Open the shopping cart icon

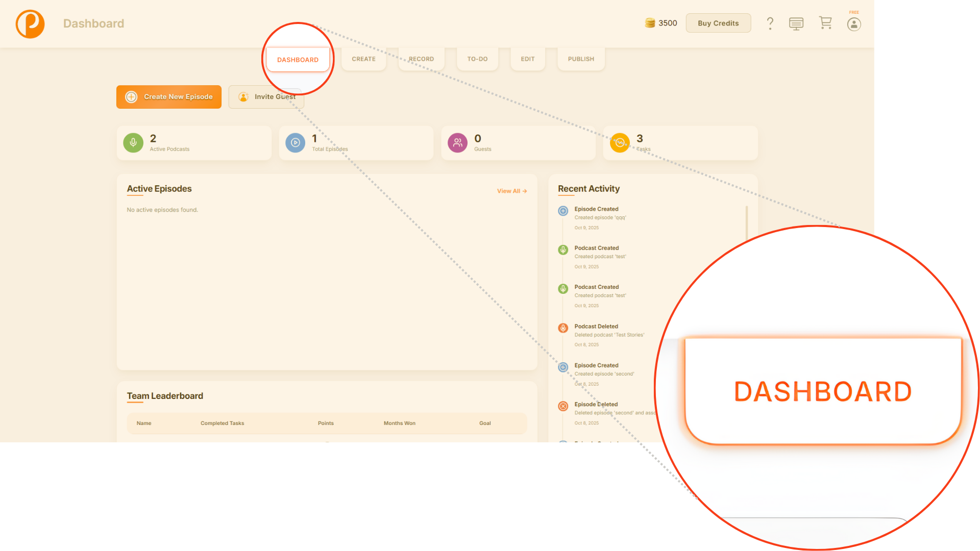click(x=825, y=23)
